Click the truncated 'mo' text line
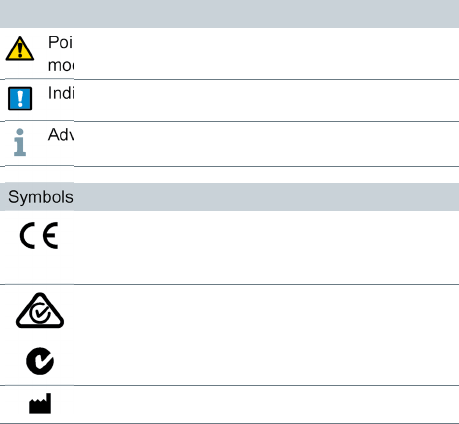The width and height of the screenshot is (459, 424). pos(61,65)
